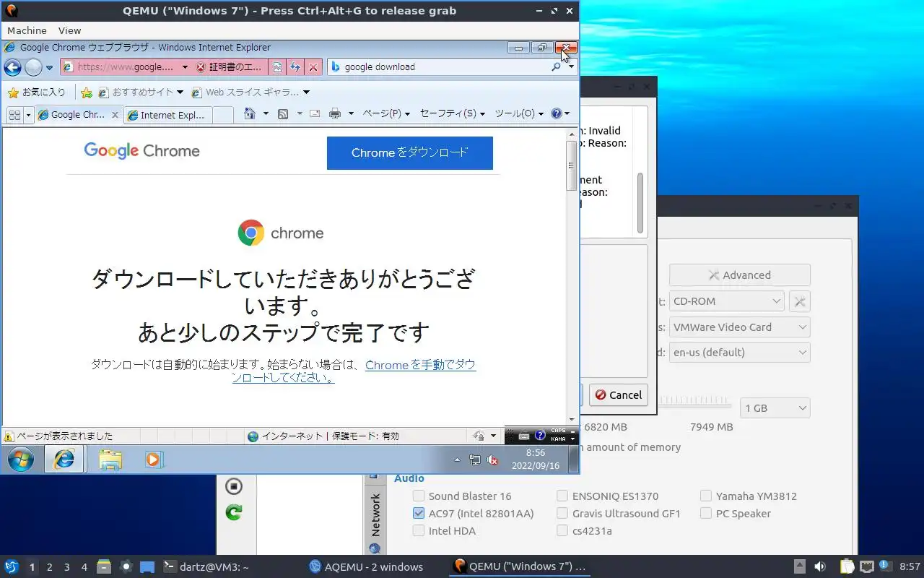Click the RSS feeds icon in command bar
The width and height of the screenshot is (924, 578).
tap(284, 113)
